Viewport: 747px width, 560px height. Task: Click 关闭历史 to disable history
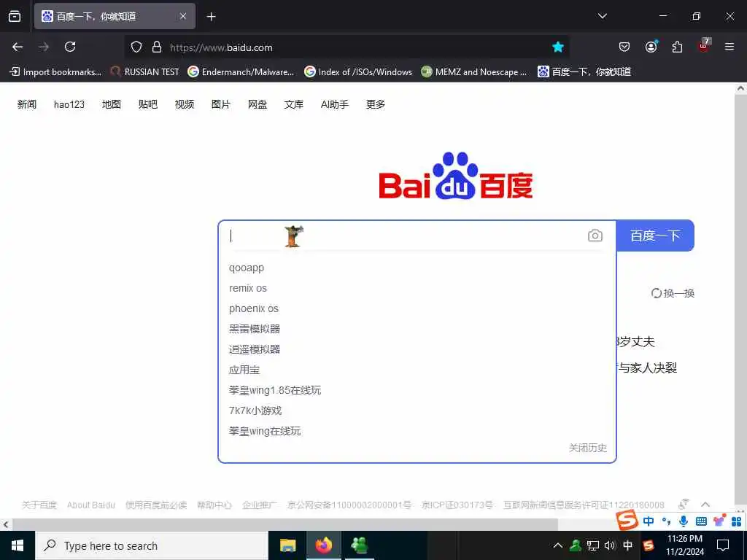(588, 448)
